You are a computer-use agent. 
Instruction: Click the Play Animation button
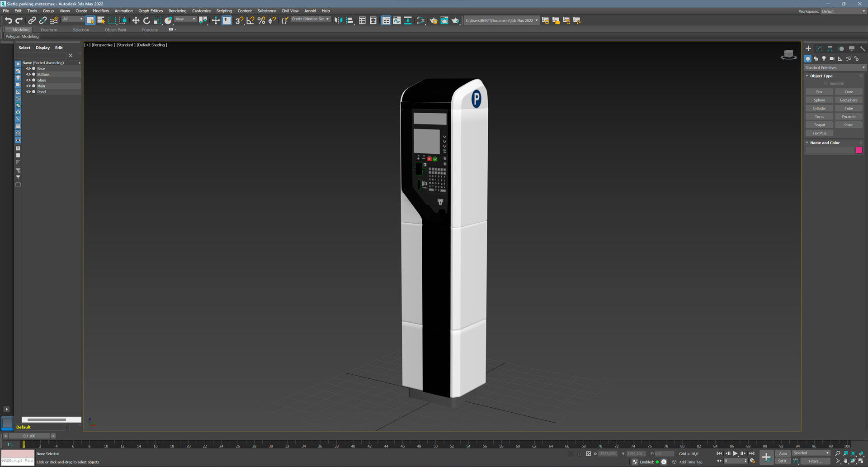(x=736, y=453)
